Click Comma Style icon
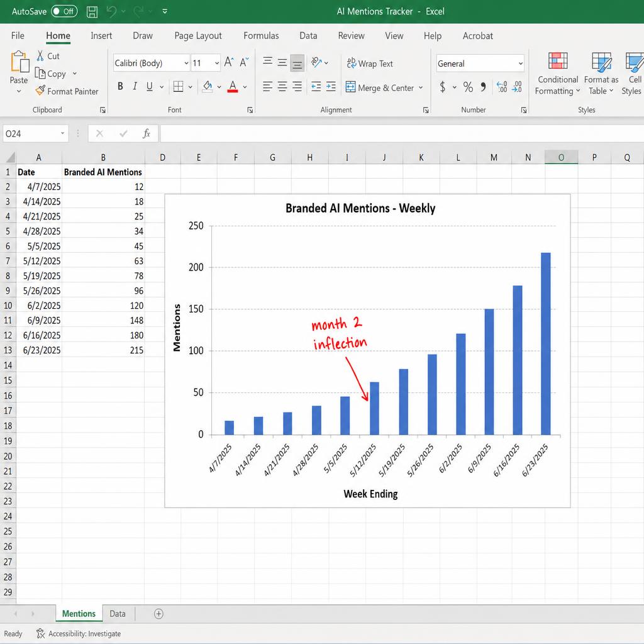Viewport: 644px width, 644px height. pos(484,87)
